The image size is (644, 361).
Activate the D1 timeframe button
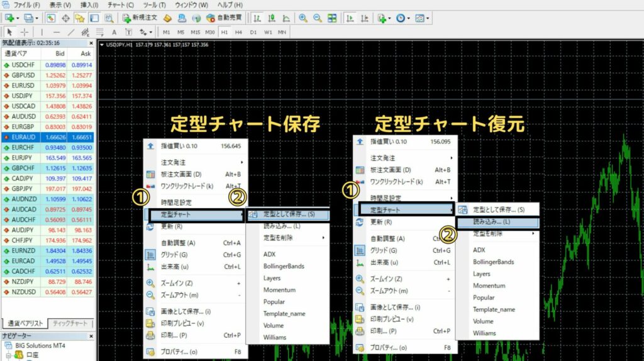253,31
